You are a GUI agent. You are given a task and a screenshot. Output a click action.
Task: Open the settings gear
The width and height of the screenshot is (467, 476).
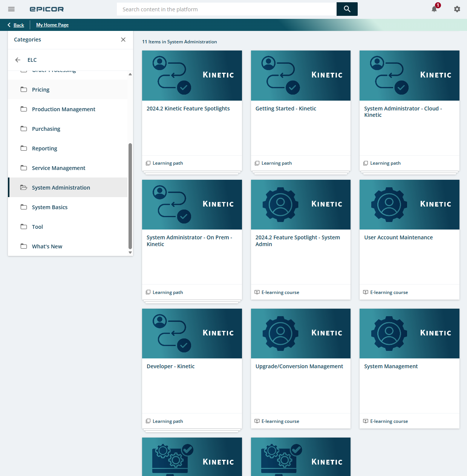pyautogui.click(x=457, y=9)
